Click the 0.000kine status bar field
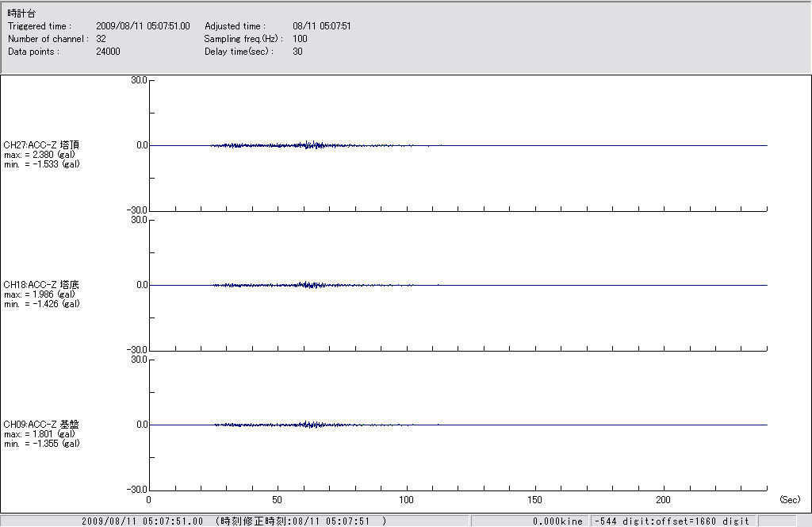Viewport: 812px width, 527px height. click(x=557, y=521)
